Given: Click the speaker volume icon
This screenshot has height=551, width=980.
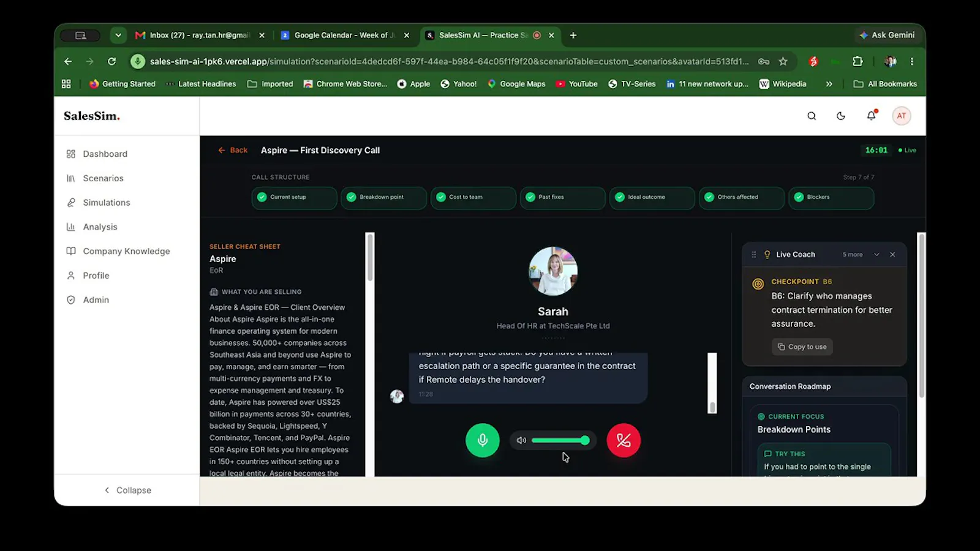Looking at the screenshot, I should click(x=521, y=440).
